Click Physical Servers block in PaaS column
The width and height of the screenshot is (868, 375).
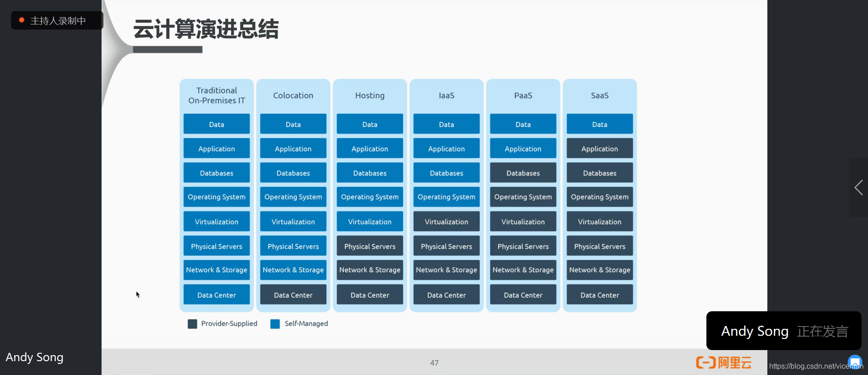point(523,246)
